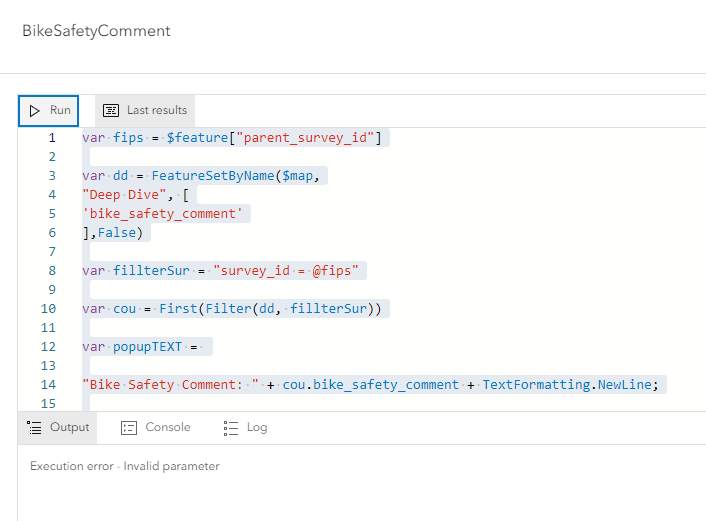Click popupTEXT variable on line 12
Image resolution: width=706 pixels, height=521 pixels.
coord(147,347)
